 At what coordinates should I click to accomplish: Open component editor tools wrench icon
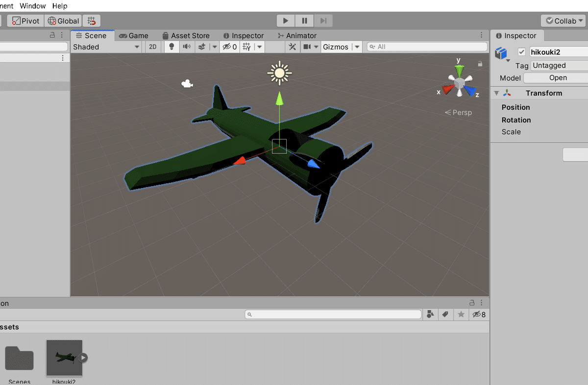(292, 47)
